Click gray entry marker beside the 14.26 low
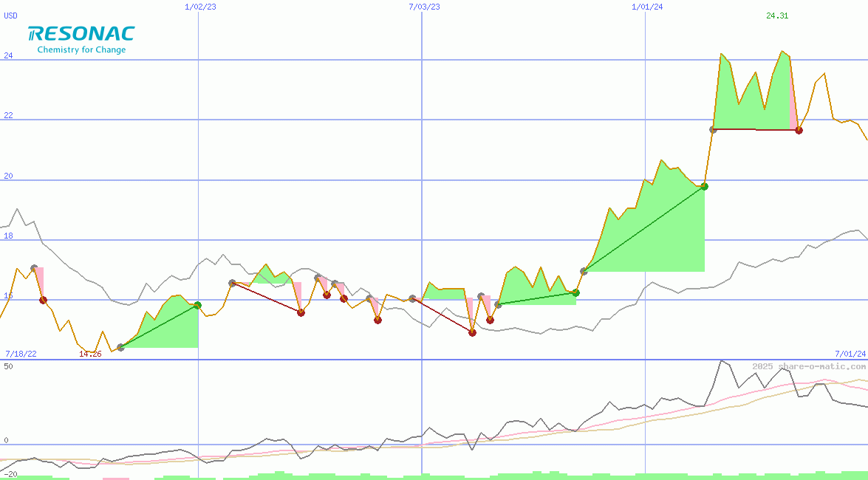This screenshot has height=480, width=868. click(120, 347)
